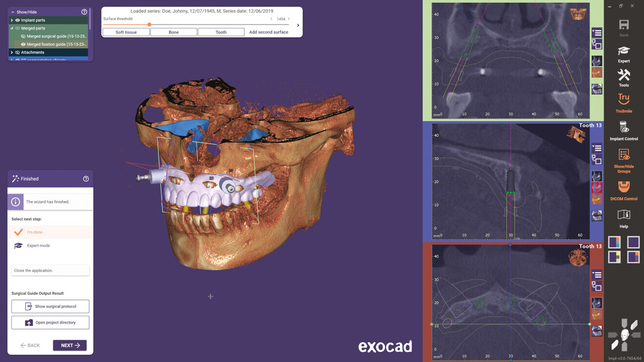Expand the surface threshold panel arrow

[x=298, y=25]
